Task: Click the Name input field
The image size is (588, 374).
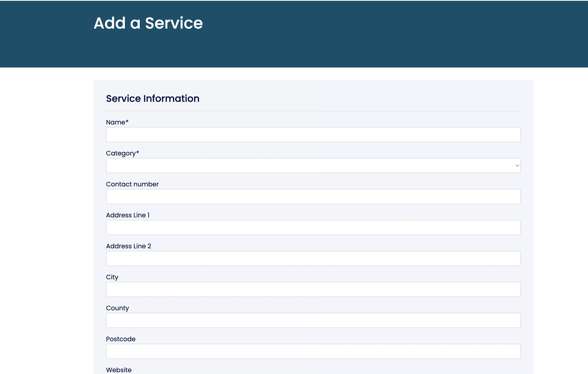Action: click(313, 134)
